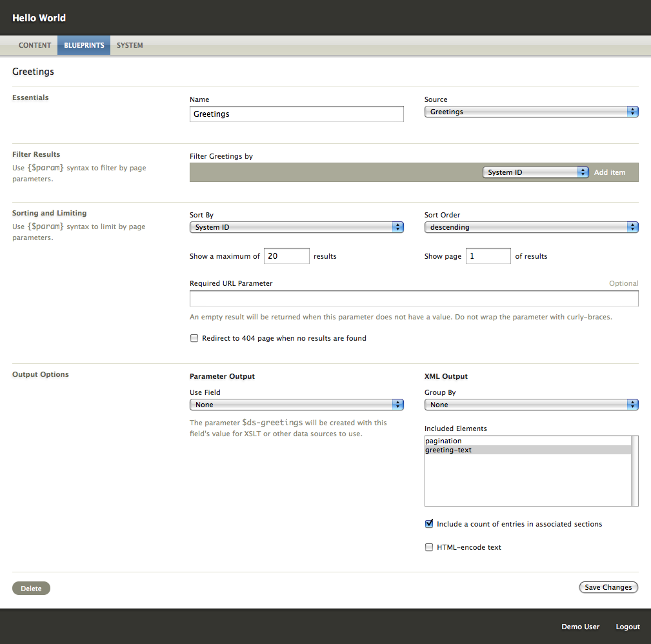Viewport: 651px width, 644px height.
Task: Click the Logout link
Action: pos(627,627)
